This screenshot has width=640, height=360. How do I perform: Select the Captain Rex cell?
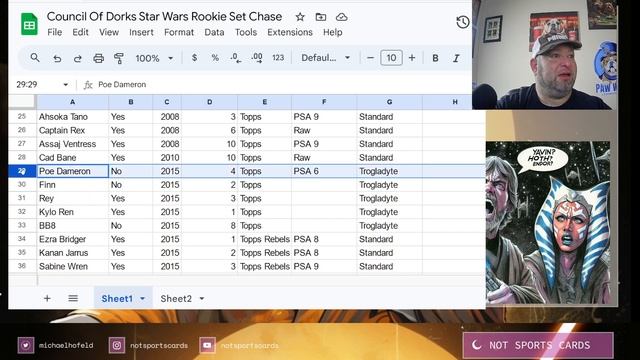coord(73,130)
